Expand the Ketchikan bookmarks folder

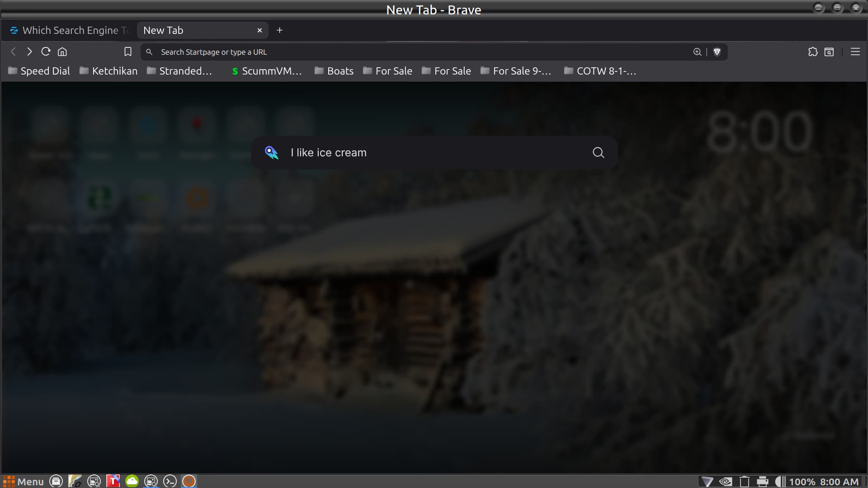pos(108,71)
